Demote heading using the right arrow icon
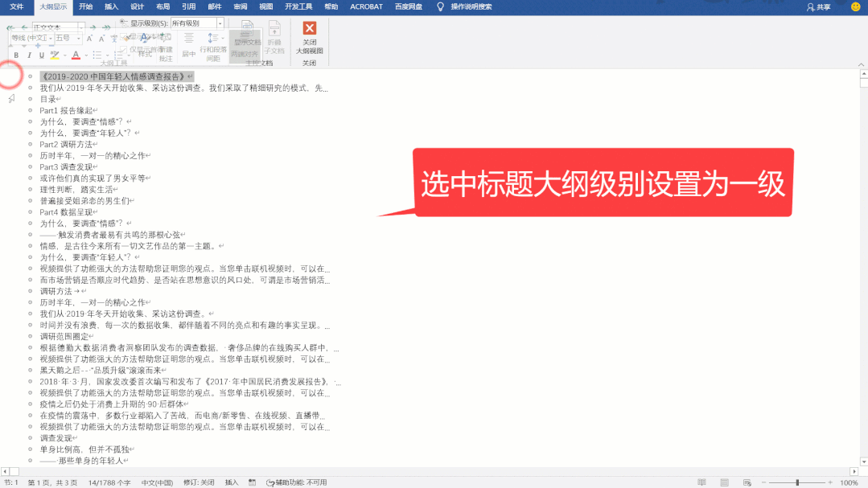The height and width of the screenshot is (488, 868). tap(93, 27)
